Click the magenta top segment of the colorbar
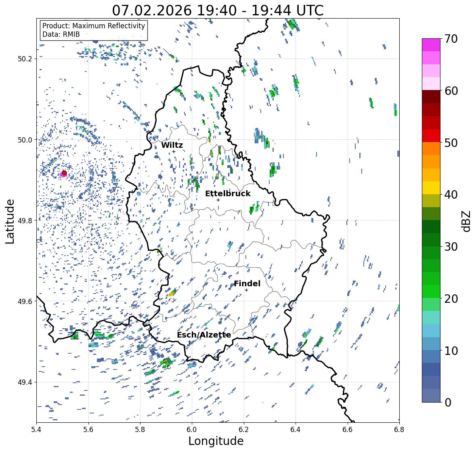 (x=431, y=45)
